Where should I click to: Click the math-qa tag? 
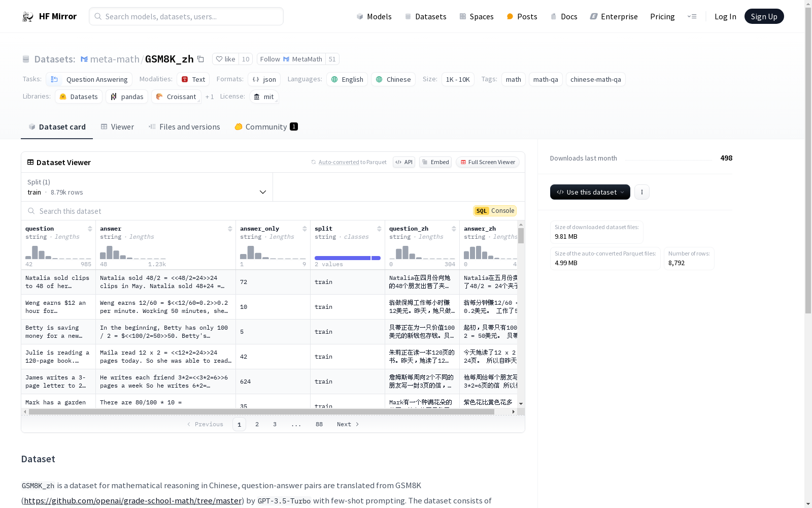pyautogui.click(x=546, y=79)
